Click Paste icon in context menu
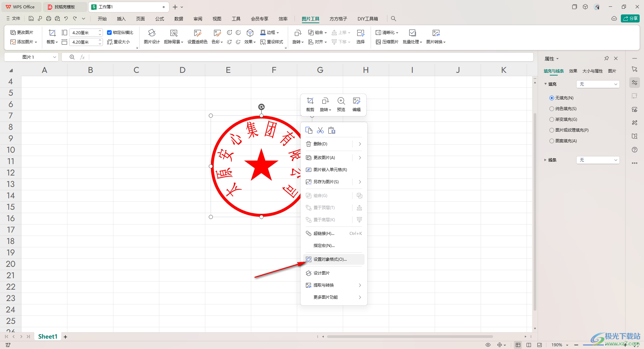The height and width of the screenshot is (349, 644). coord(332,130)
